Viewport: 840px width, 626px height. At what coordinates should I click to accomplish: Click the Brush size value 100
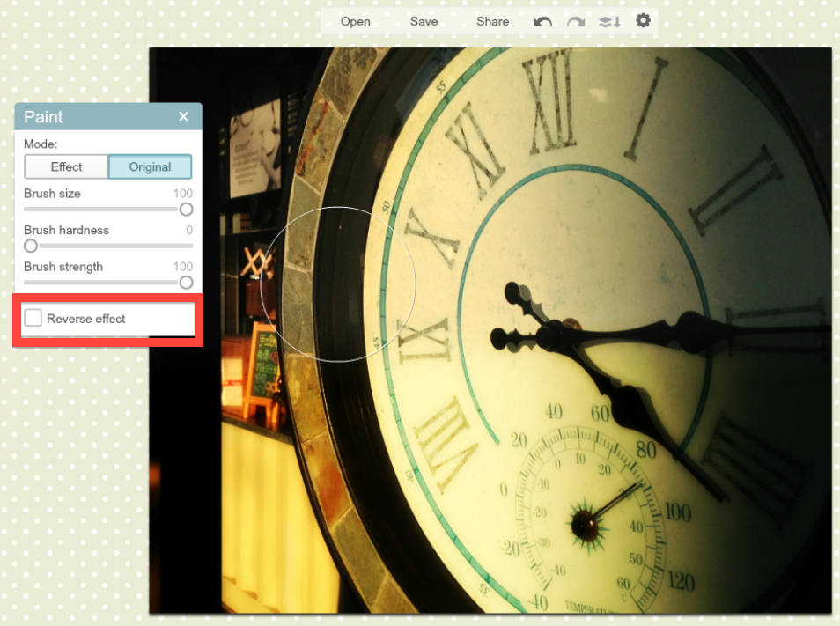tap(182, 194)
